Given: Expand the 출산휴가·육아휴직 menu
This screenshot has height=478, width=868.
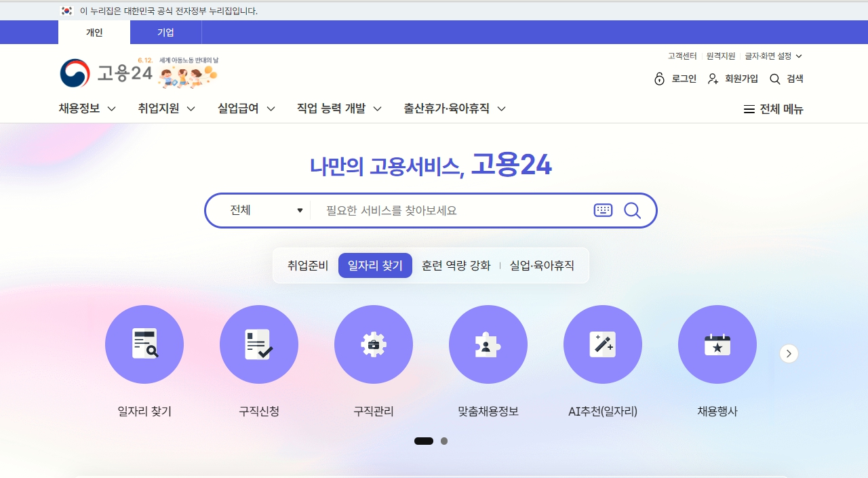Looking at the screenshot, I should point(455,108).
